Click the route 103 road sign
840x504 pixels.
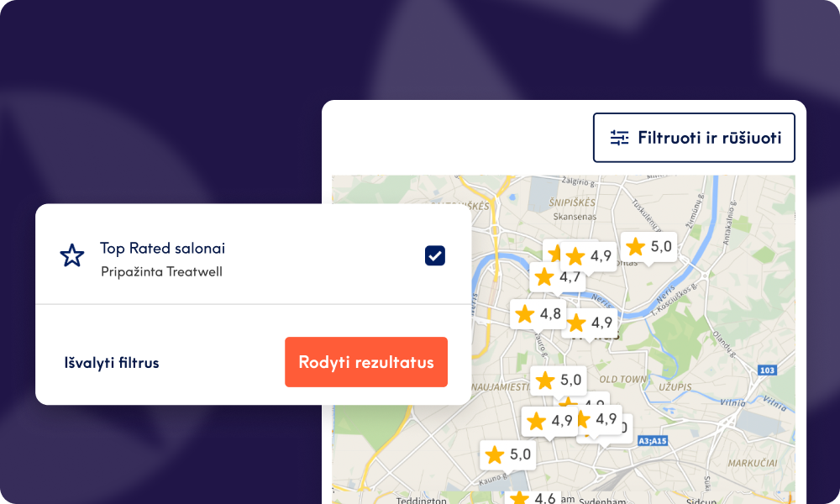point(765,370)
